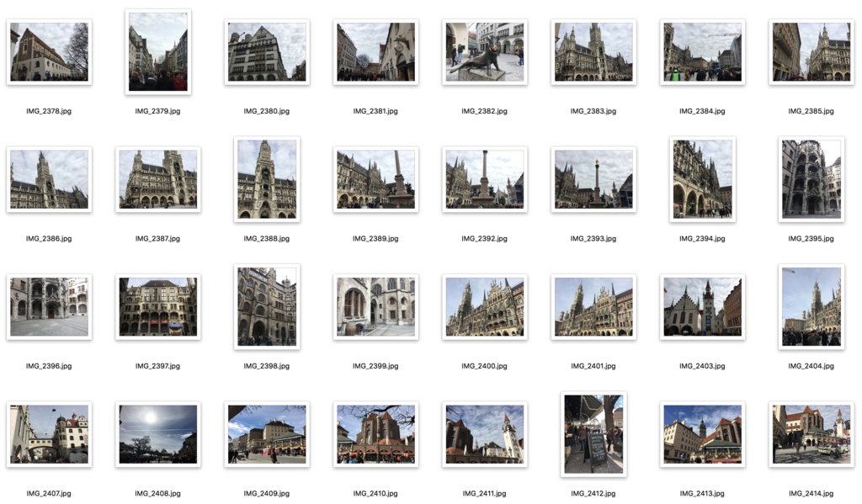Screen dimensions: 862x504
Task: Select image thumbnail IMG_2384.jpg
Action: click(x=702, y=52)
